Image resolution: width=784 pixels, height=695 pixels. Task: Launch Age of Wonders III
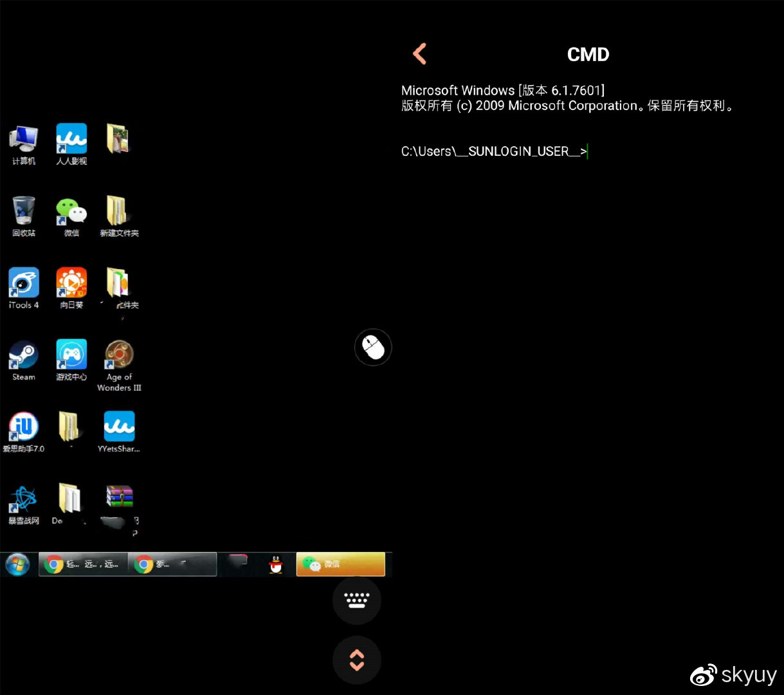click(119, 366)
